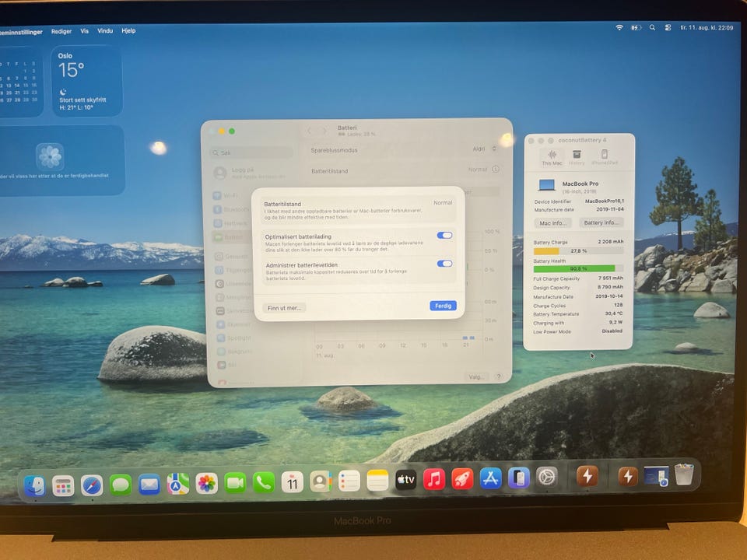Click Mac Info... in coconutBattery
Screen dimensions: 747x560
[552, 223]
